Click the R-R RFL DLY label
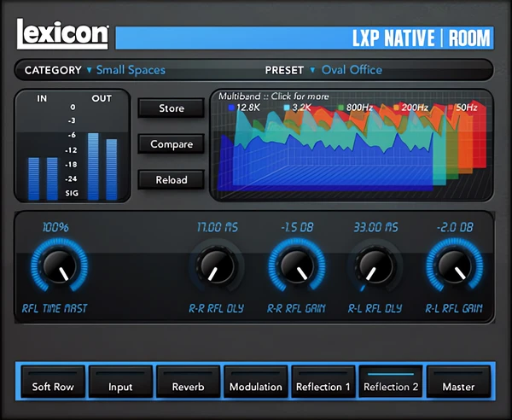The image size is (512, 420). pyautogui.click(x=216, y=309)
